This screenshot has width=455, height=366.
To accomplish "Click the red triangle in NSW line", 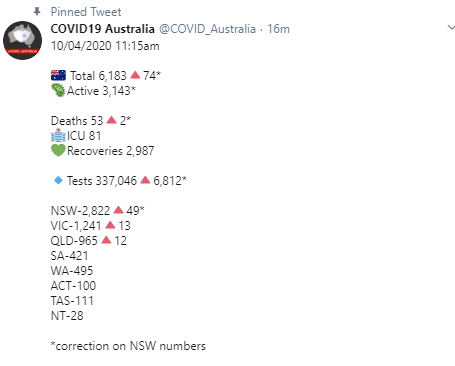I will coord(118,210).
